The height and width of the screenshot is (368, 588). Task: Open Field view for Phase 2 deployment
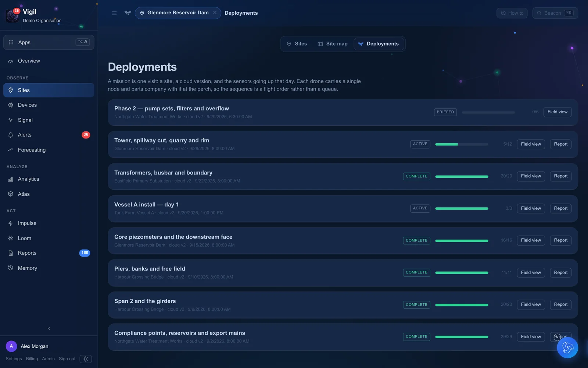557,112
